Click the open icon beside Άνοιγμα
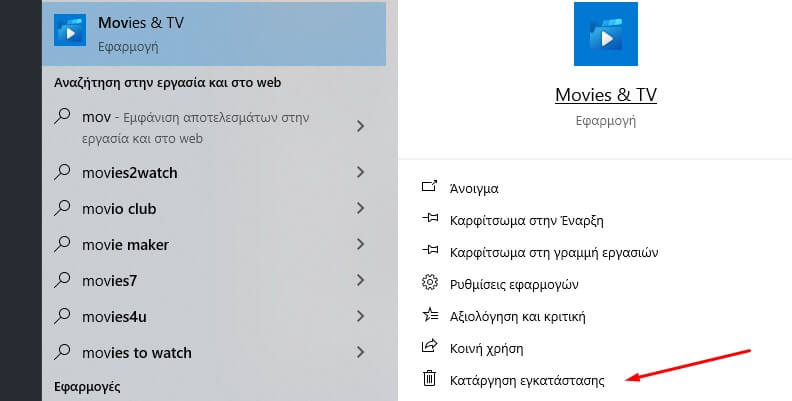The image size is (792, 401). pos(430,188)
